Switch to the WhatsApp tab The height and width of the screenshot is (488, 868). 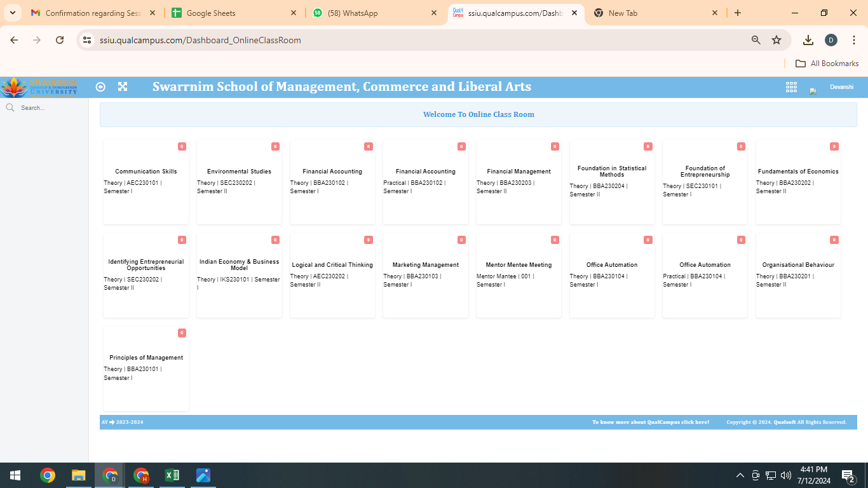coord(375,13)
